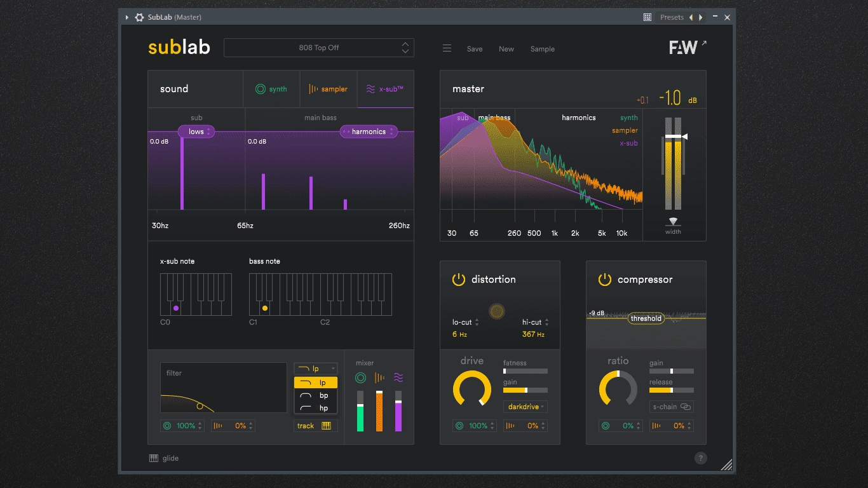The image size is (868, 488).
Task: Select the hp filter option
Action: pyautogui.click(x=316, y=408)
